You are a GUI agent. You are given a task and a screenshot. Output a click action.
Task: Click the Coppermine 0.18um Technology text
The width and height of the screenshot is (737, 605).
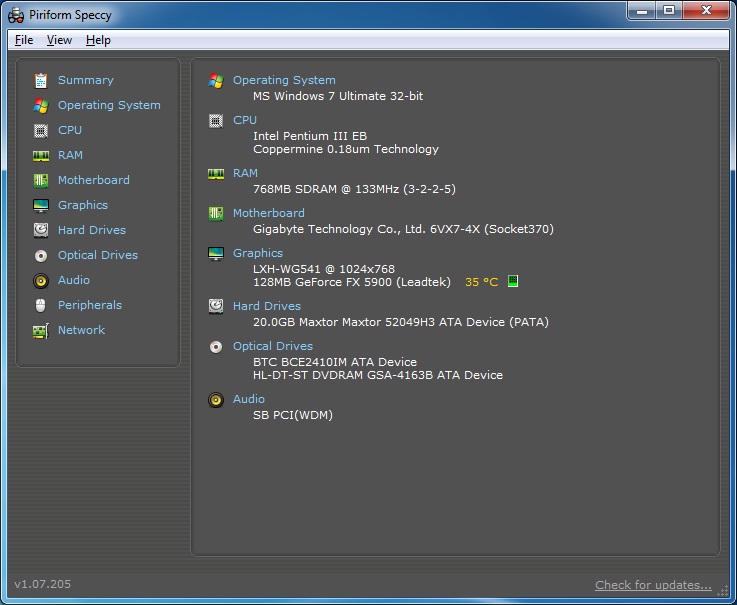[x=346, y=149]
